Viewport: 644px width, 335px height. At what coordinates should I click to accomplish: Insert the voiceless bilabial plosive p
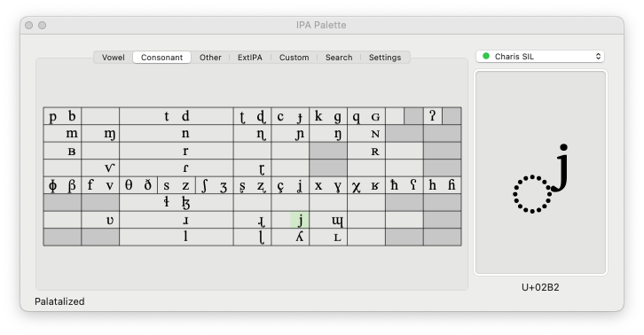(52, 117)
